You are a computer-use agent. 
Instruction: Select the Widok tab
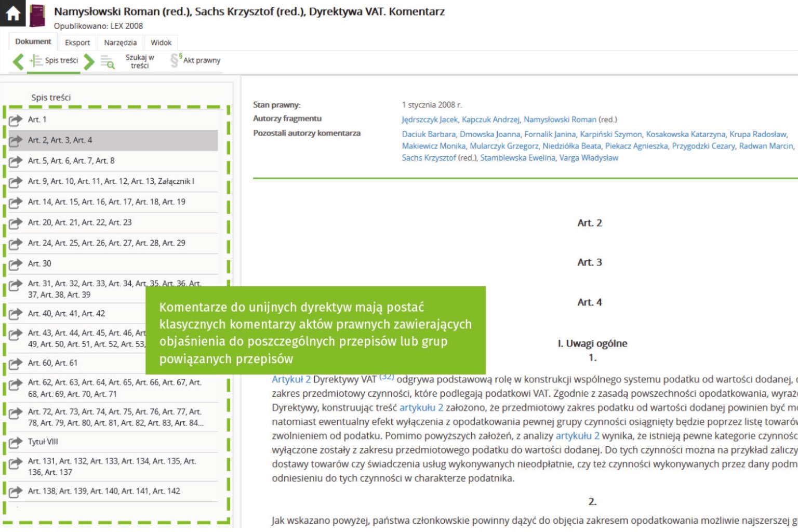[161, 43]
